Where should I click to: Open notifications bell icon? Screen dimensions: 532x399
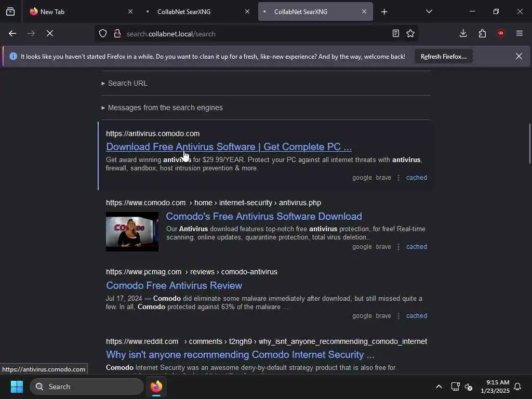(517, 387)
